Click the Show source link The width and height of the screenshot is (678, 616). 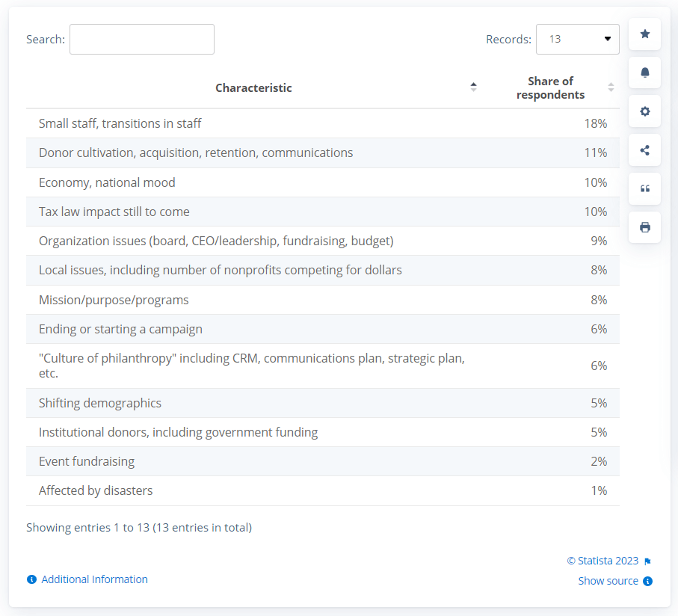[x=608, y=581]
